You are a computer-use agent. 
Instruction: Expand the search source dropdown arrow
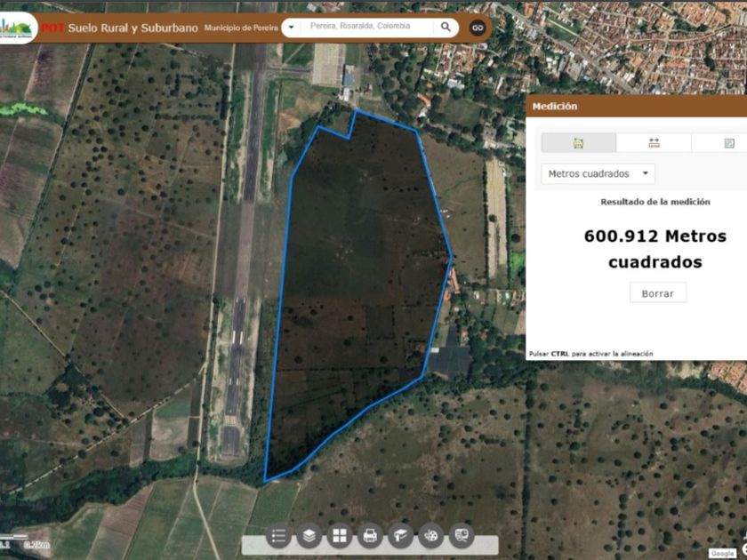pos(291,28)
